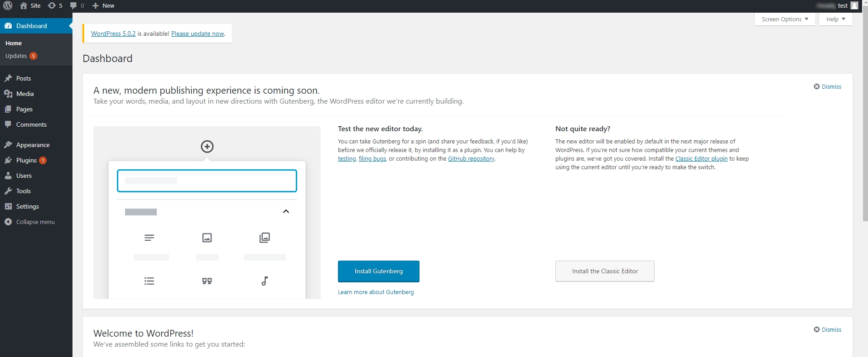The height and width of the screenshot is (357, 868).
Task: Open the testing link
Action: (347, 159)
